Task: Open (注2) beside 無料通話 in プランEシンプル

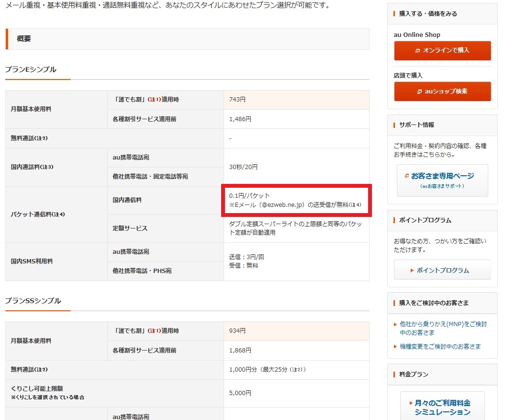Action: tap(42, 138)
